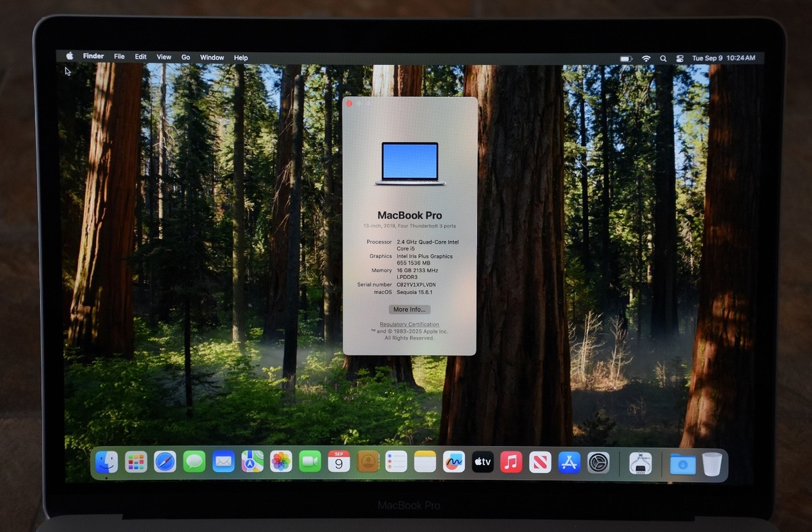Open the Go menu in menu bar
The width and height of the screenshot is (812, 532).
pos(185,58)
